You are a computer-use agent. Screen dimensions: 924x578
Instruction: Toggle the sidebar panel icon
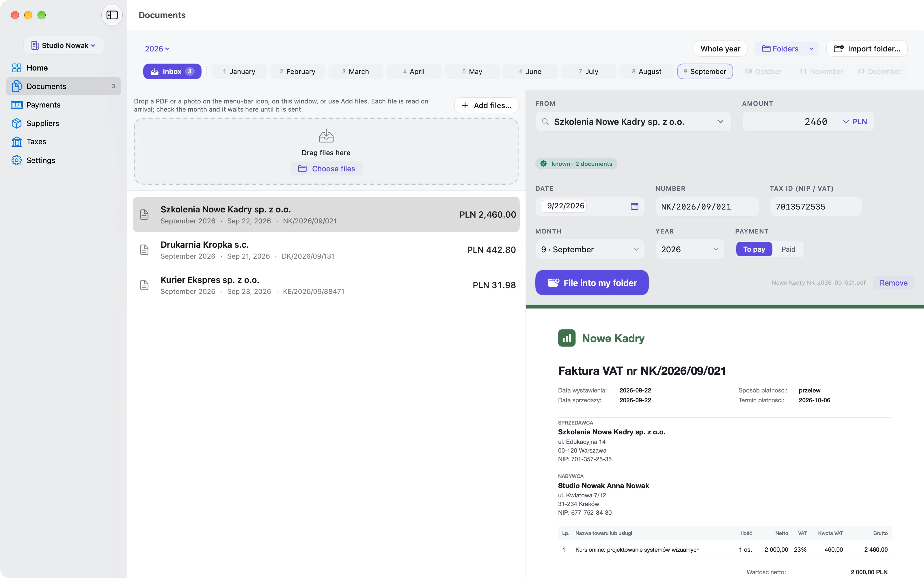[112, 15]
